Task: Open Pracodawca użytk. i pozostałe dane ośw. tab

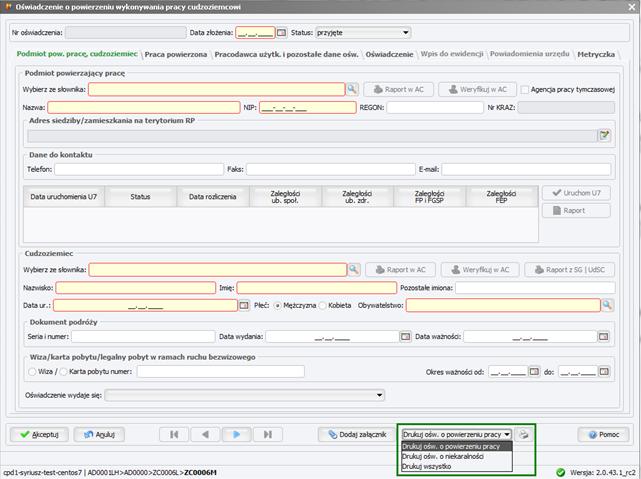Action: 286,54
